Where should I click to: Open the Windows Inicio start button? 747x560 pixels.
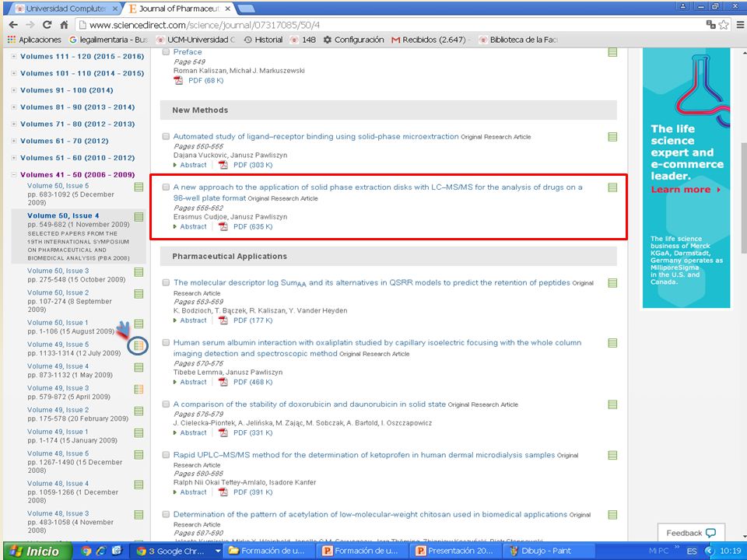point(37,551)
